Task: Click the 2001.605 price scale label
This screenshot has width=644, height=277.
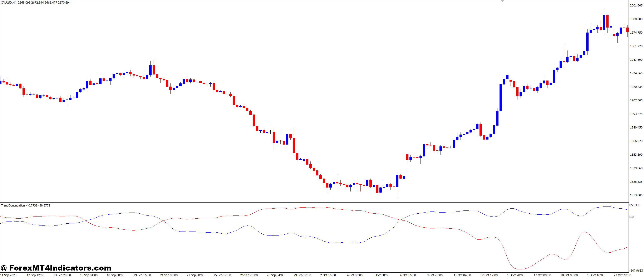Action: [636, 5]
